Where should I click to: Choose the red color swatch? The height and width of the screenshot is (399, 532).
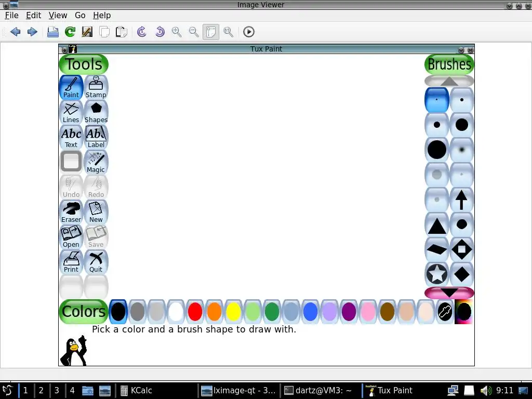[x=195, y=312]
